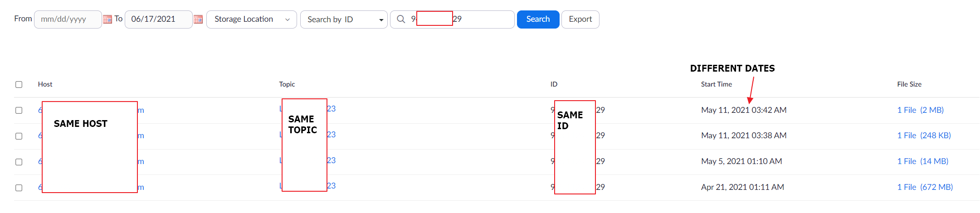980x213 pixels.
Task: Open the 1 File (2 MB) link
Action: point(920,110)
